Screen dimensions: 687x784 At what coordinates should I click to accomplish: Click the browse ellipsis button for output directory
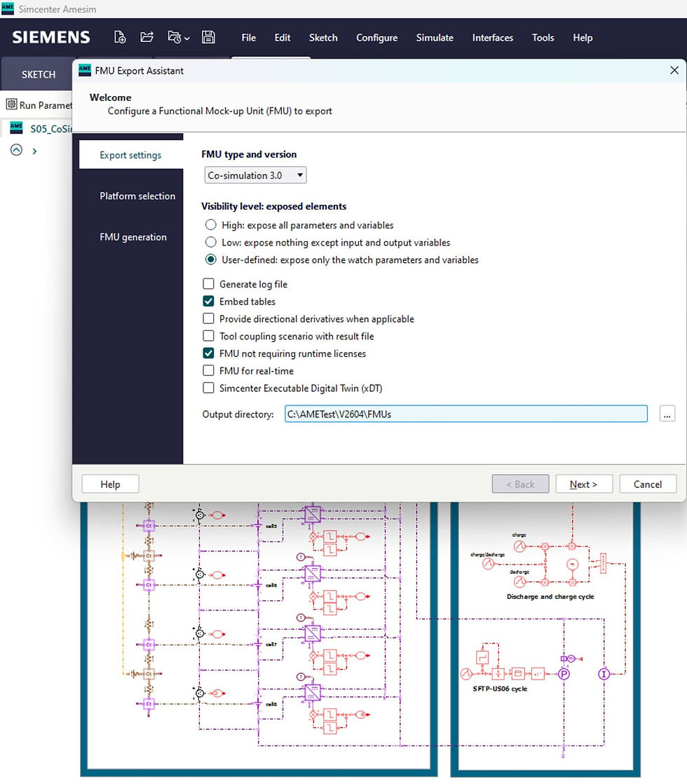pyautogui.click(x=667, y=414)
